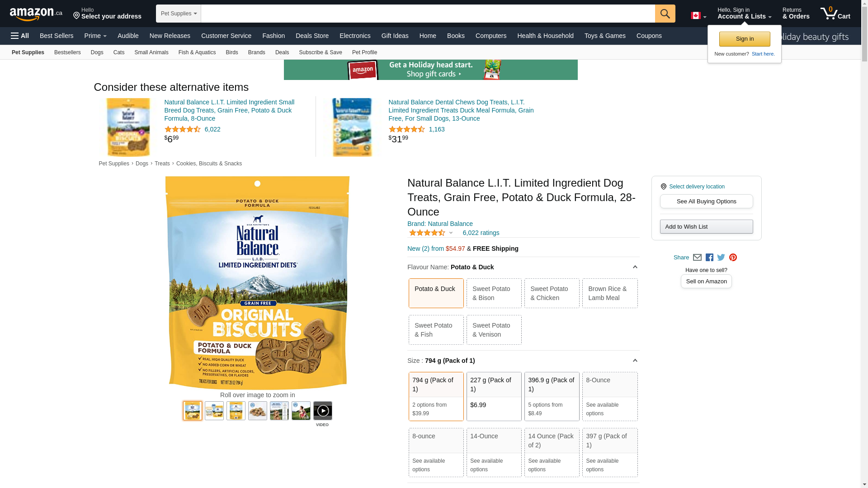
Task: Share the product via email icon
Action: tap(697, 258)
